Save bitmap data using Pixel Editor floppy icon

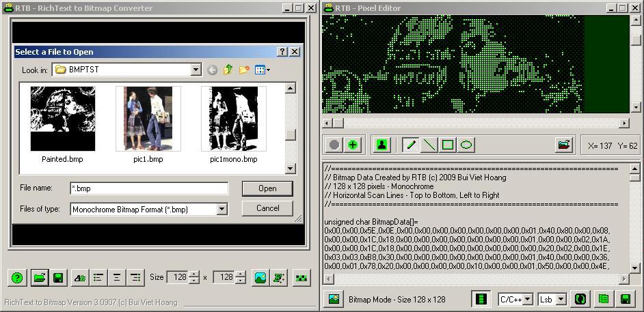[625, 299]
